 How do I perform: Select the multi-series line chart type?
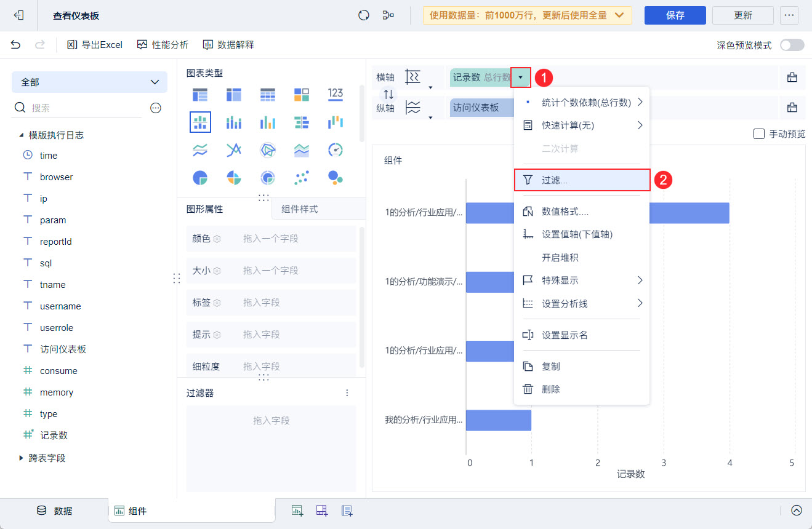tap(234, 149)
